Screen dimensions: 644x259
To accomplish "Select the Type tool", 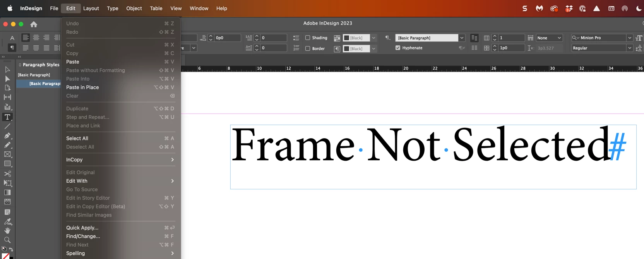I will tap(7, 117).
